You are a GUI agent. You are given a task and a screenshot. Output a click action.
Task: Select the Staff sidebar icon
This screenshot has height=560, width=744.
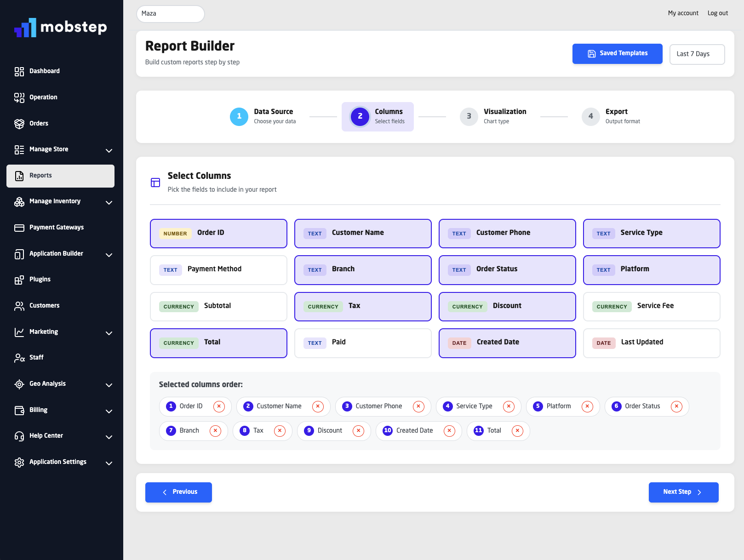click(x=19, y=357)
